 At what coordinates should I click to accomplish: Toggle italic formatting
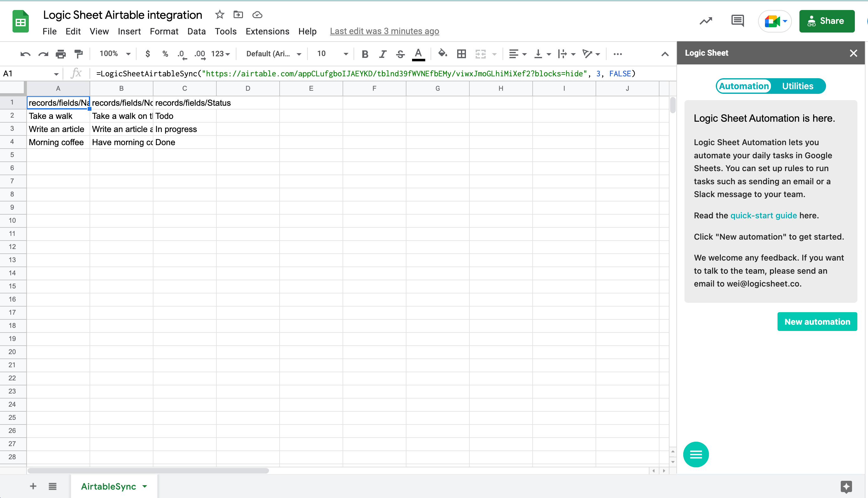pos(383,54)
